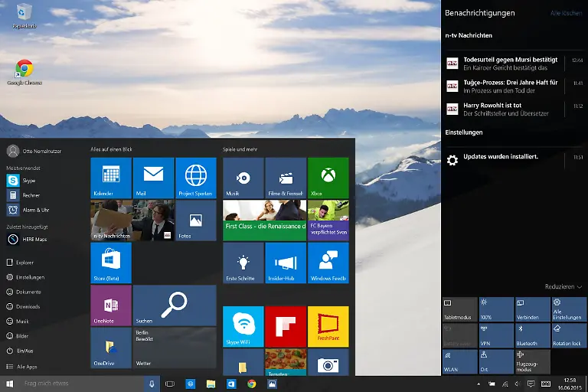
Task: Open the Project Spartan browser tile
Action: point(195,178)
